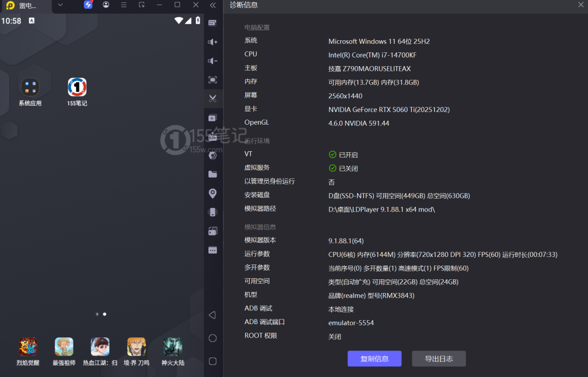
Task: Click the volume up sidebar icon
Action: pos(212,42)
